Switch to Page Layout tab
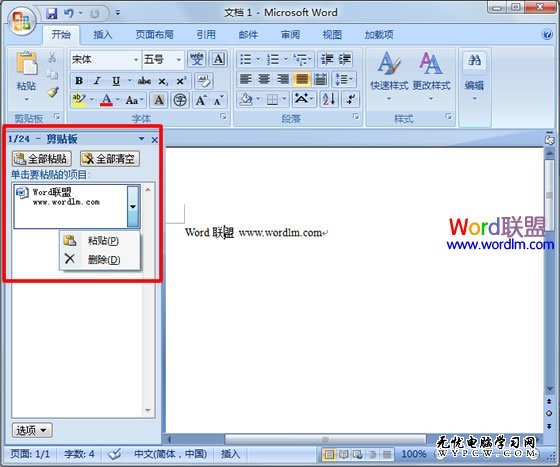 point(154,35)
